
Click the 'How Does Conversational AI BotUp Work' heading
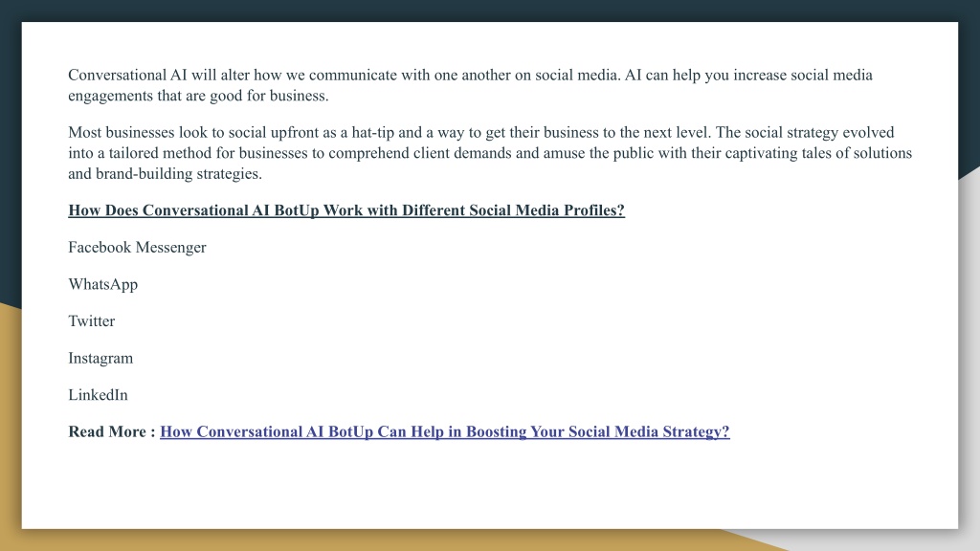point(346,210)
